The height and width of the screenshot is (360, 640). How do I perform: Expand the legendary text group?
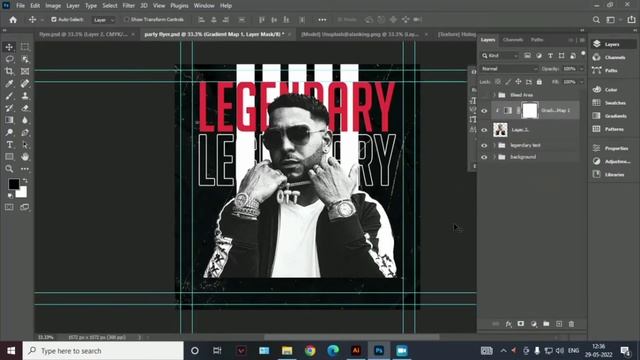(494, 145)
